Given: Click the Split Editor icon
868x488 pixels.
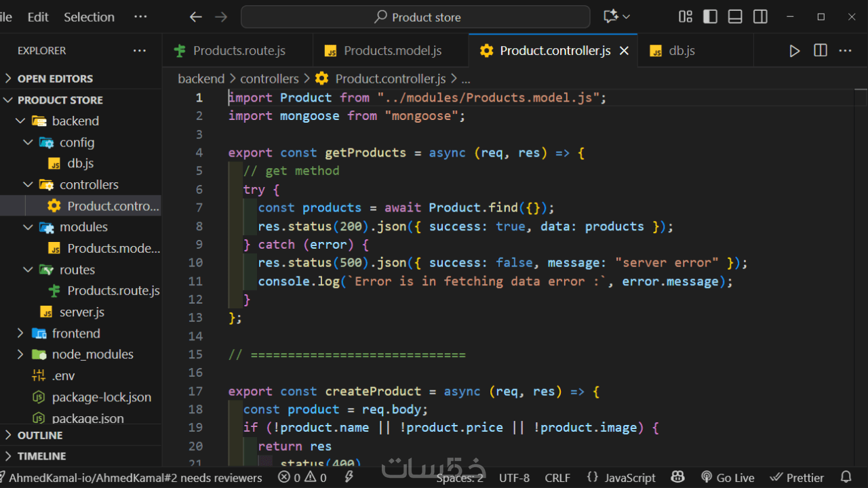Looking at the screenshot, I should [821, 51].
